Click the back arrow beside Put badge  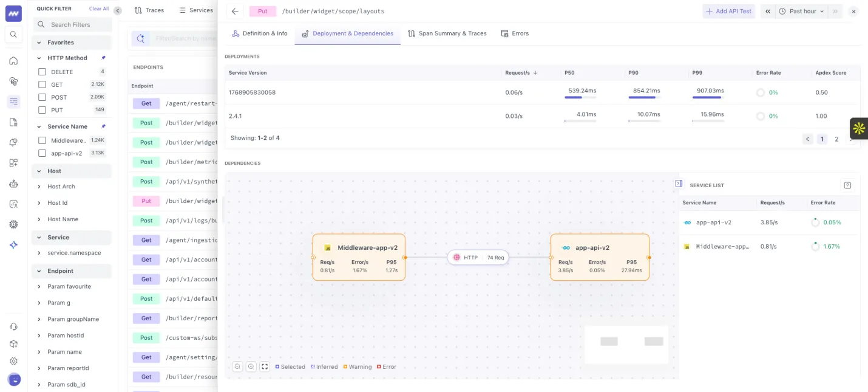pyautogui.click(x=235, y=11)
